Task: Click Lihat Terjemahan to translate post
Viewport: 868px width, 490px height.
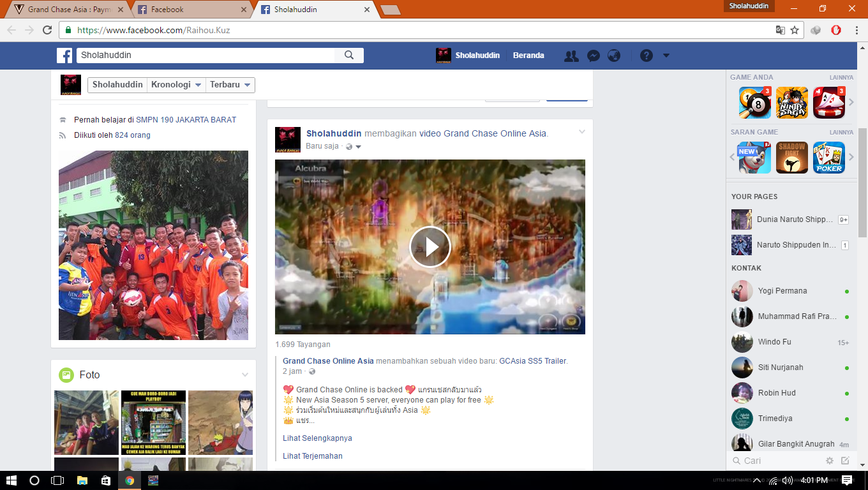Action: click(313, 456)
